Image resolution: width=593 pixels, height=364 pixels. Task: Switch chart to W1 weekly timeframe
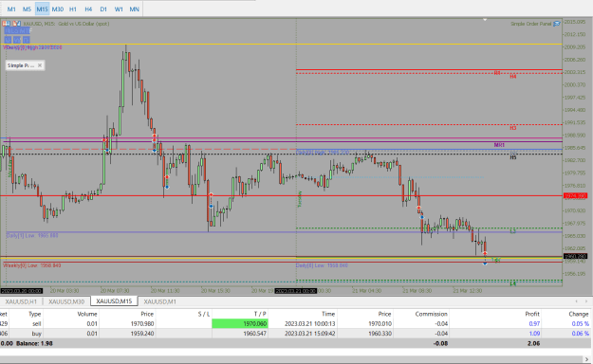(x=119, y=9)
